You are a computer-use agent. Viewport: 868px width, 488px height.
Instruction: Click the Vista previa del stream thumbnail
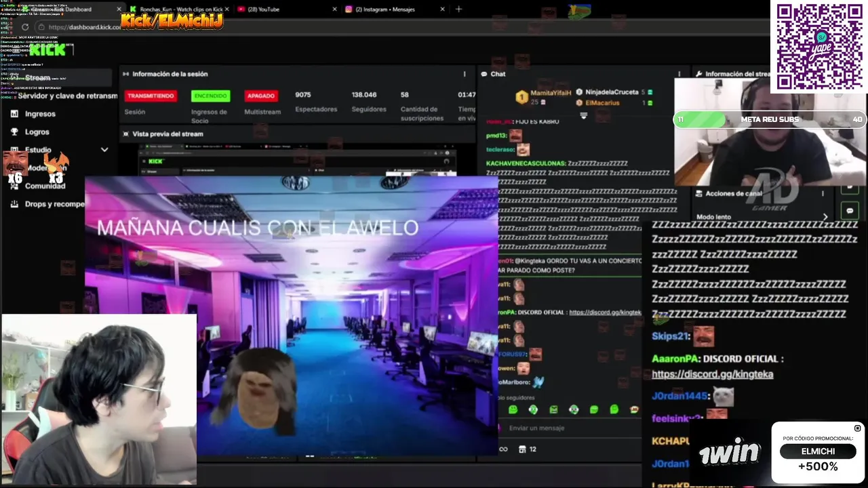[297, 159]
